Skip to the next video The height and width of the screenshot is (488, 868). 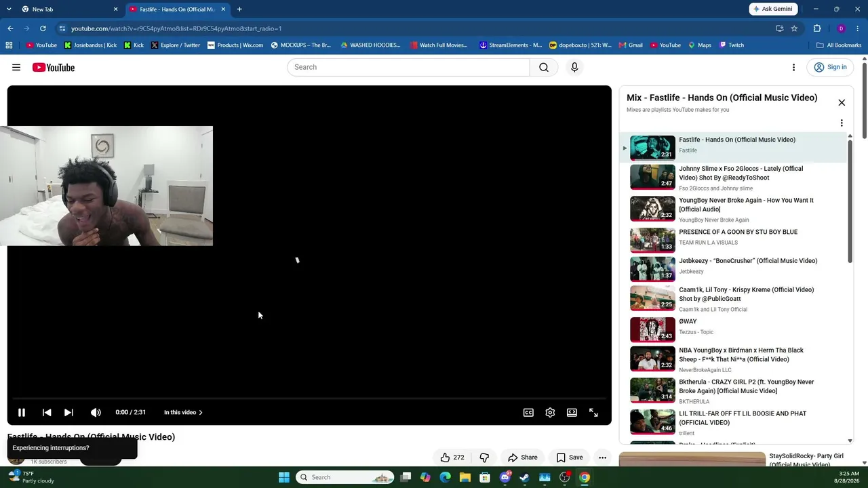point(68,412)
